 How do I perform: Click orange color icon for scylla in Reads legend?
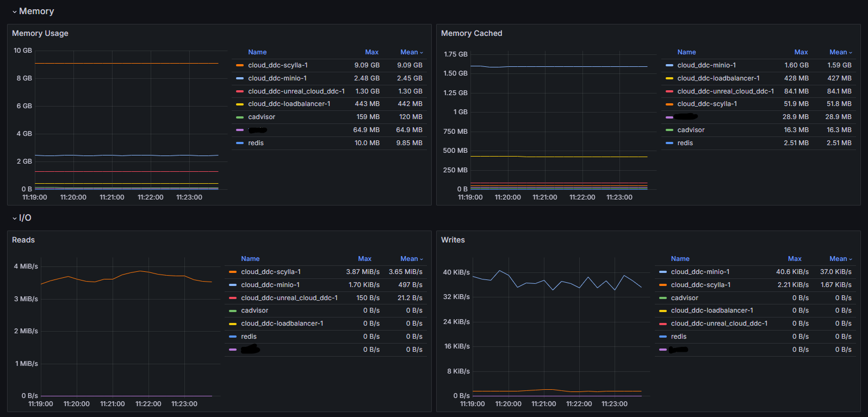[x=233, y=272]
